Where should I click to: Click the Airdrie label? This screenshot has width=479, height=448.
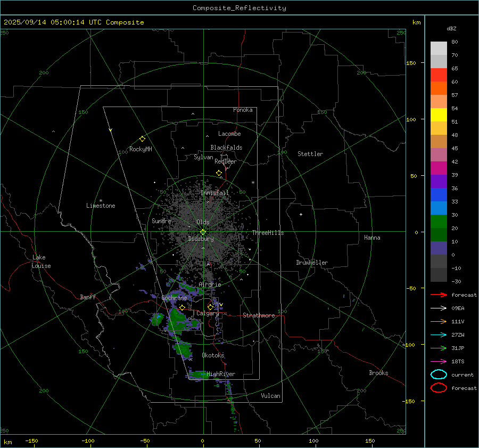tap(210, 284)
